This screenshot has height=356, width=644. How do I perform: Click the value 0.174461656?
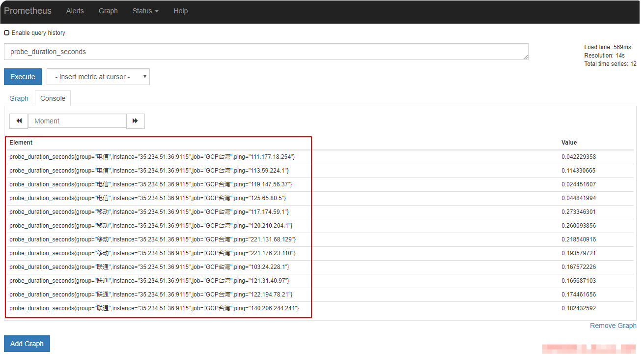coord(579,295)
